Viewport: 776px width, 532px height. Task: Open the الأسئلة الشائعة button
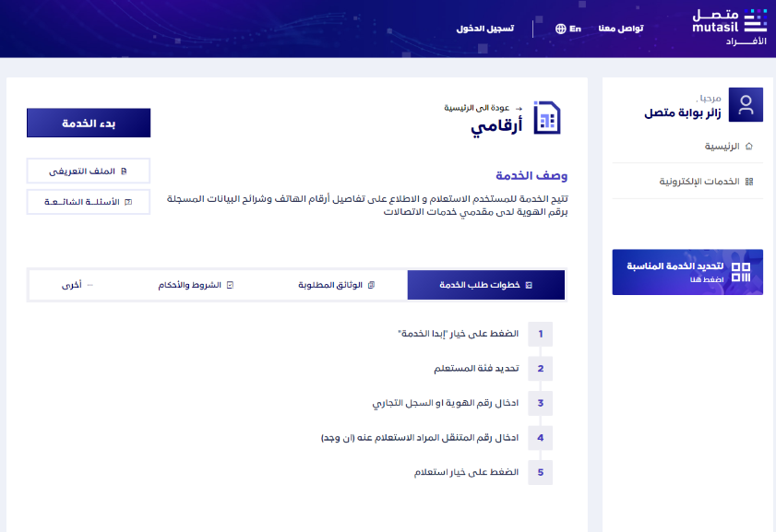pos(89,202)
